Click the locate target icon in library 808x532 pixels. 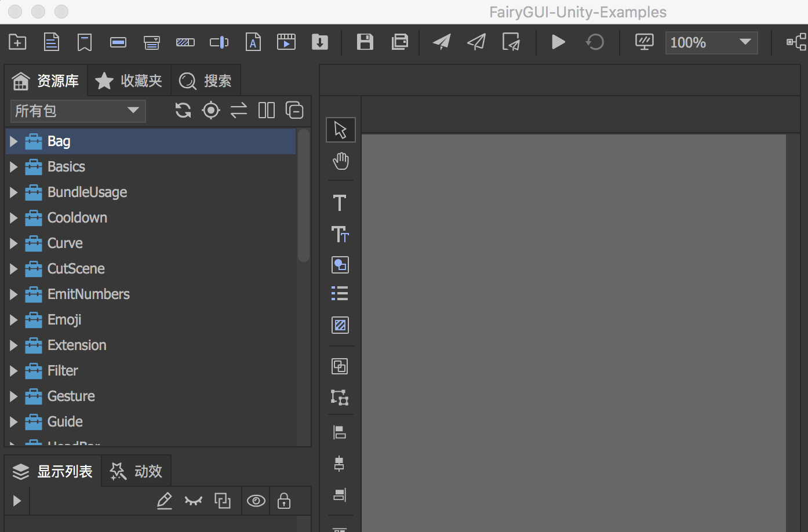click(x=211, y=110)
